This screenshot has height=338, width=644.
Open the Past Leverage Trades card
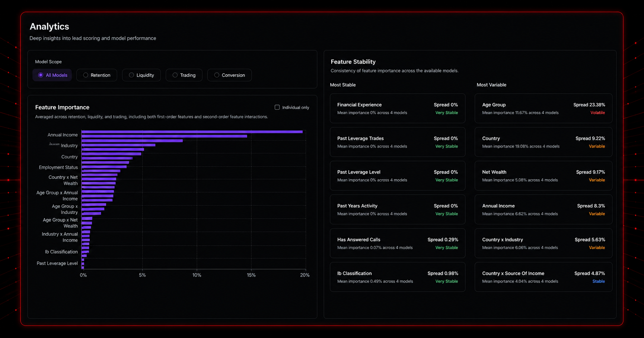[398, 142]
